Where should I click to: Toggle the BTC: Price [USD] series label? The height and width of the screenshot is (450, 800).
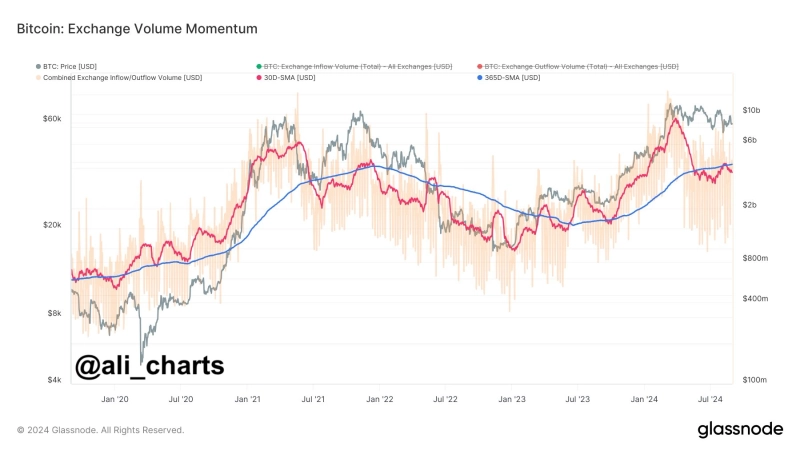click(71, 66)
